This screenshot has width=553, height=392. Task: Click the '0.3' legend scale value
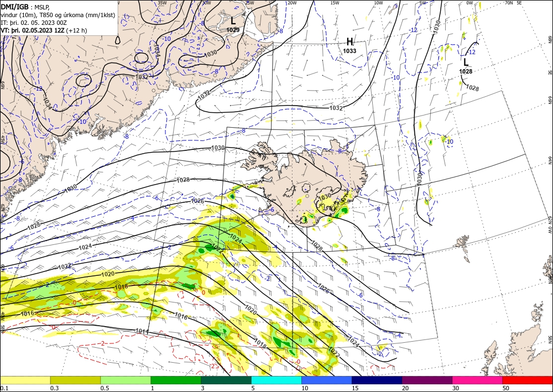tap(54, 388)
